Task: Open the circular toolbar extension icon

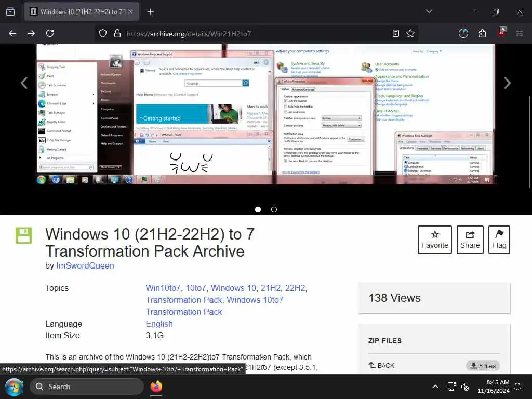Action: (x=463, y=33)
